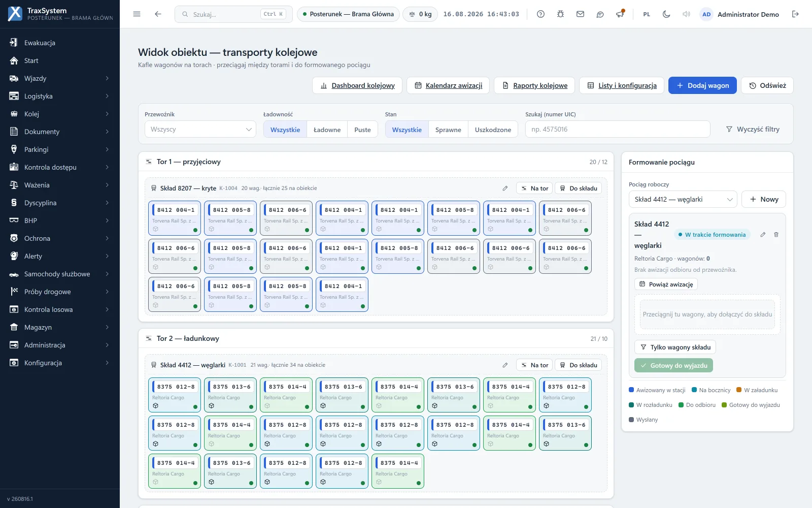This screenshot has height=508, width=812.
Task: Go to Start in the sidebar
Action: click(x=60, y=60)
